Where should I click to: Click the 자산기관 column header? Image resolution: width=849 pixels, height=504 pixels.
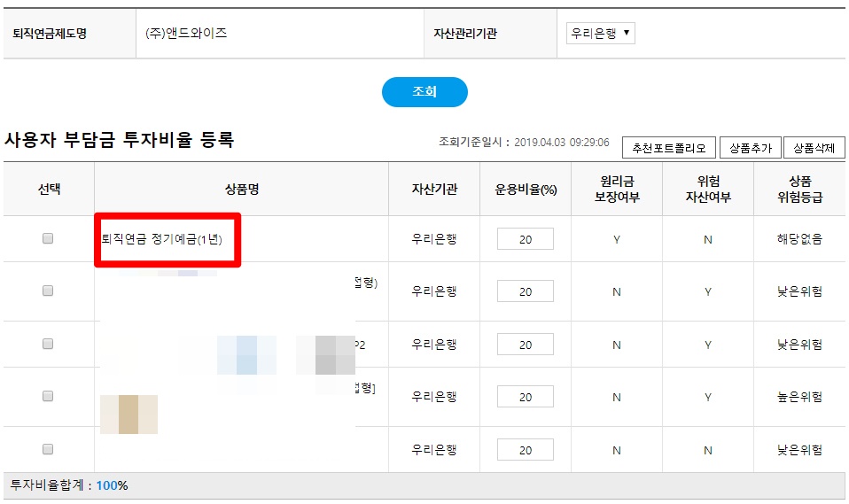[434, 190]
